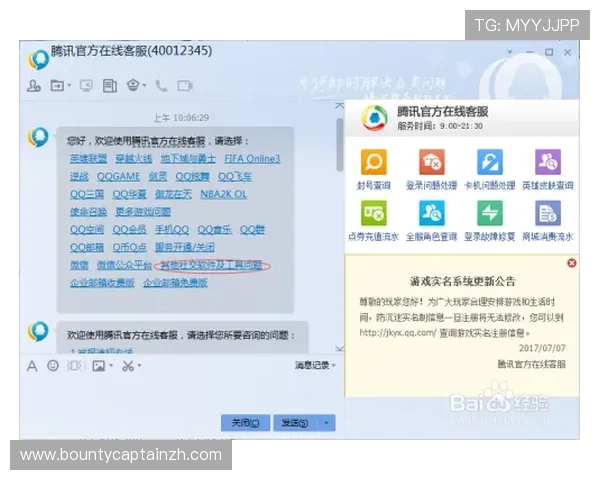Click the 剑灵 link
Image resolution: width=600 pixels, height=480 pixels.
click(x=158, y=176)
